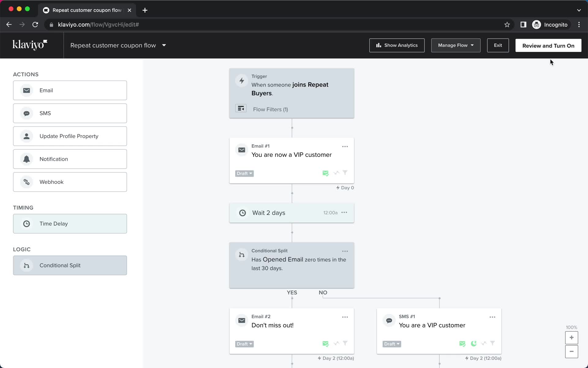Viewport: 588px width, 368px height.
Task: Open SMS #1 three-dot options menu
Action: (492, 317)
